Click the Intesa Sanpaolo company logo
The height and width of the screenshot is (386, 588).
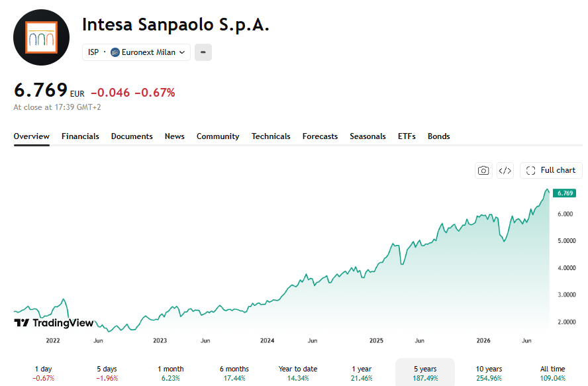[41, 38]
